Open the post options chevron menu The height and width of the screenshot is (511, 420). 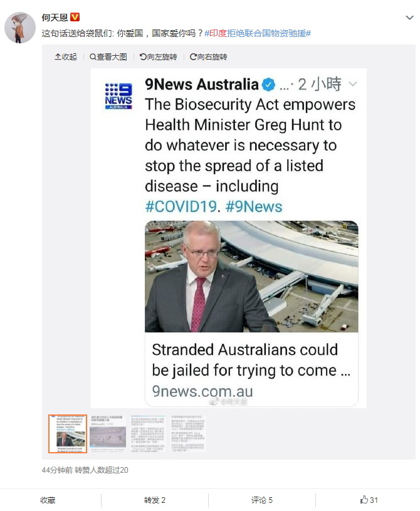pos(409,18)
